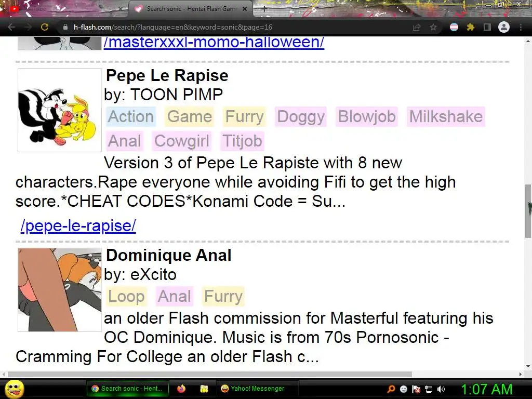Click the 'by: eXcito' author text
This screenshot has width=532, height=399.
[x=140, y=274]
